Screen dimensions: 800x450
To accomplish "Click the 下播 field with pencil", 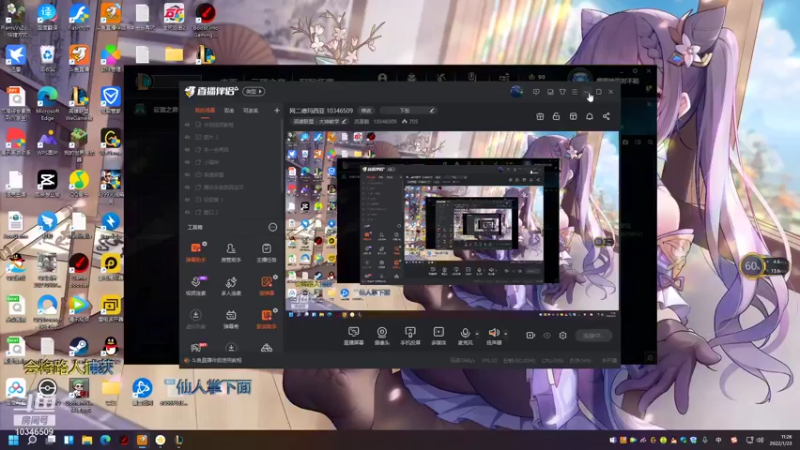I will [x=409, y=110].
